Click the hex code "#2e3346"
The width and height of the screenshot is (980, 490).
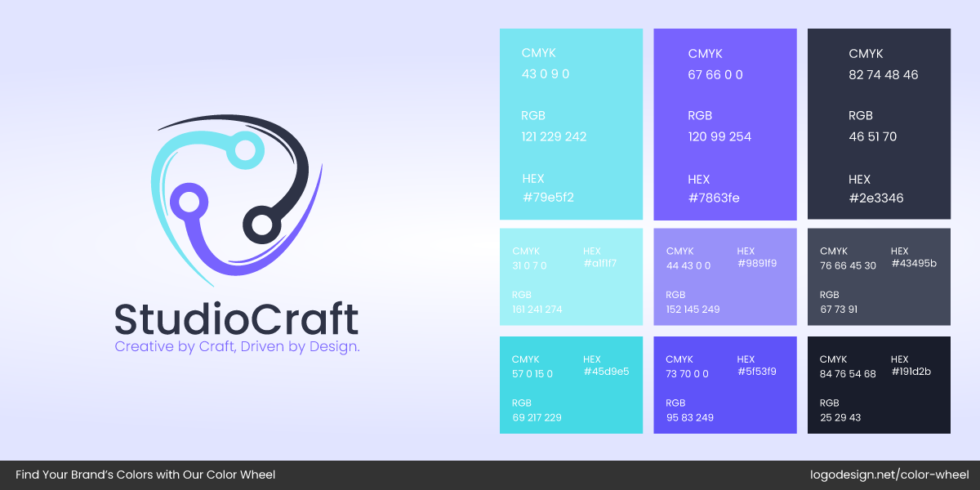(876, 198)
